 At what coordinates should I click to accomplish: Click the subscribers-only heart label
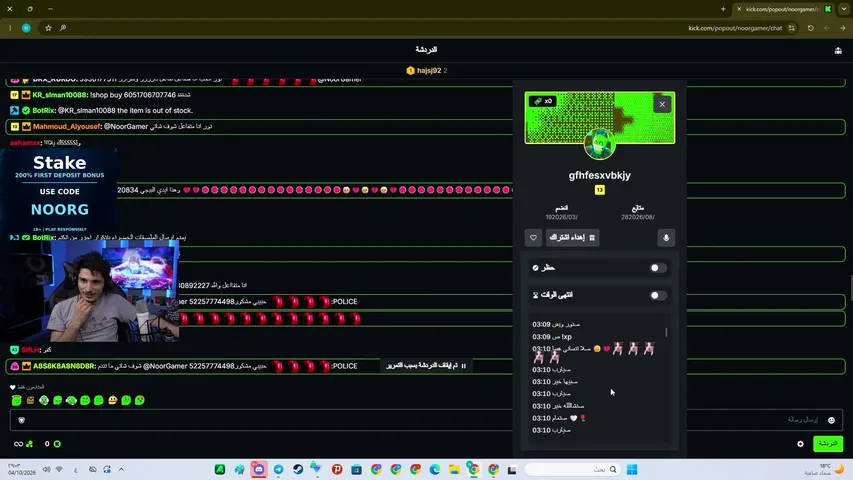pyautogui.click(x=27, y=387)
